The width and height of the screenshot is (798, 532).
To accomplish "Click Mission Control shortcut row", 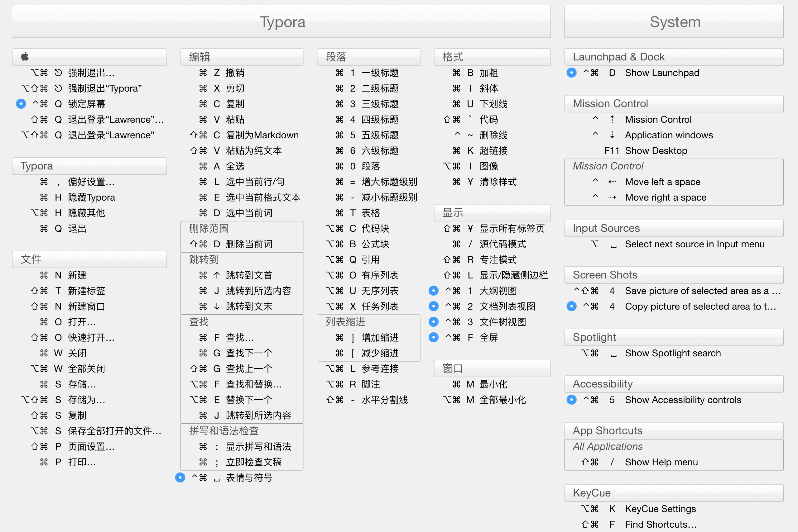I will [x=642, y=119].
